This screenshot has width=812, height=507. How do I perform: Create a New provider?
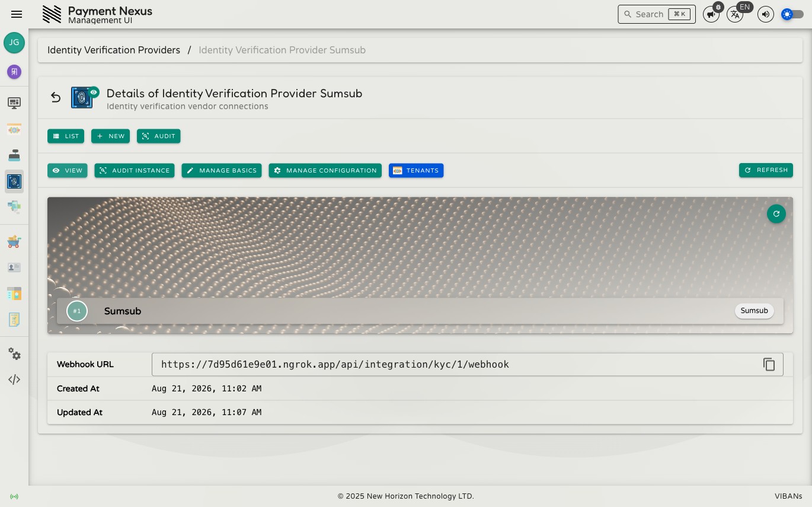pos(110,136)
